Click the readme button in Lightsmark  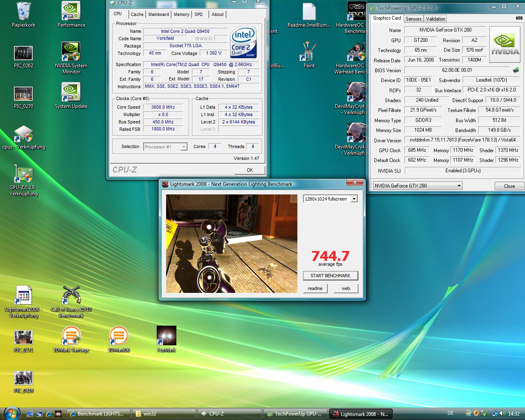click(x=315, y=288)
